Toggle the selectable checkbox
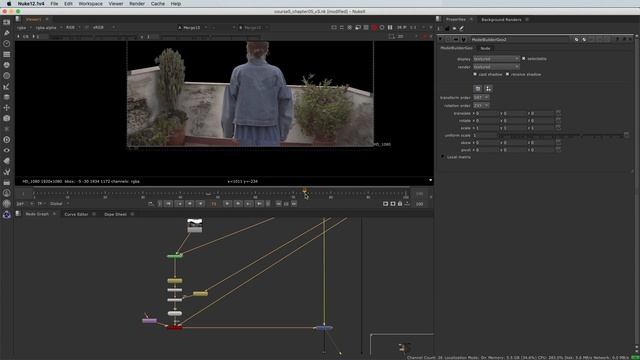 click(524, 59)
